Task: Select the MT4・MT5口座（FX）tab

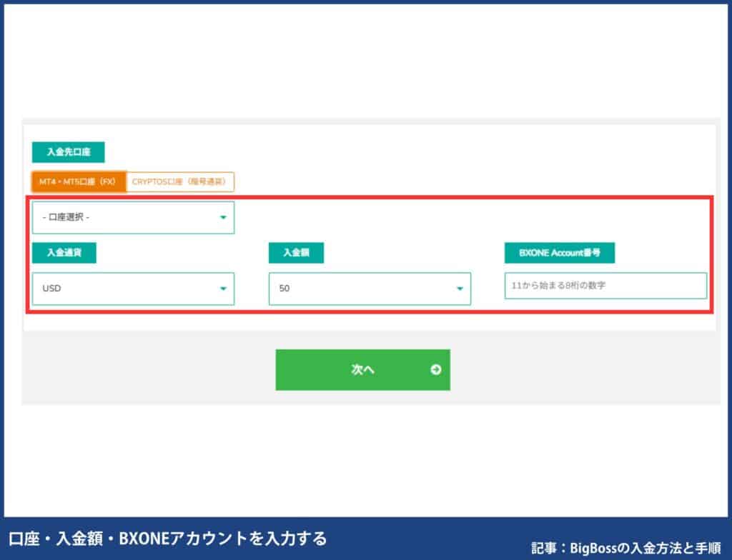Action: click(x=79, y=182)
